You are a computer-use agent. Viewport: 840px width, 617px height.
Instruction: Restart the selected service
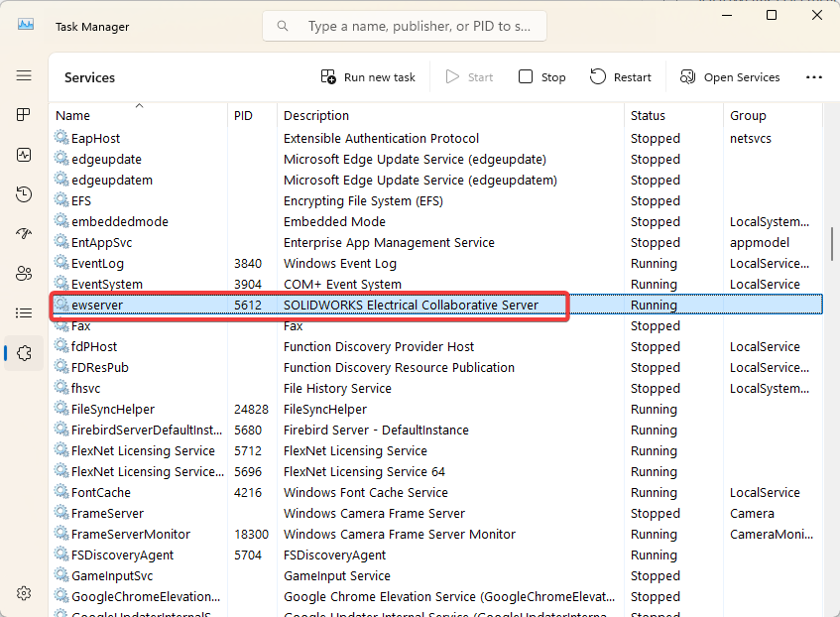[621, 77]
